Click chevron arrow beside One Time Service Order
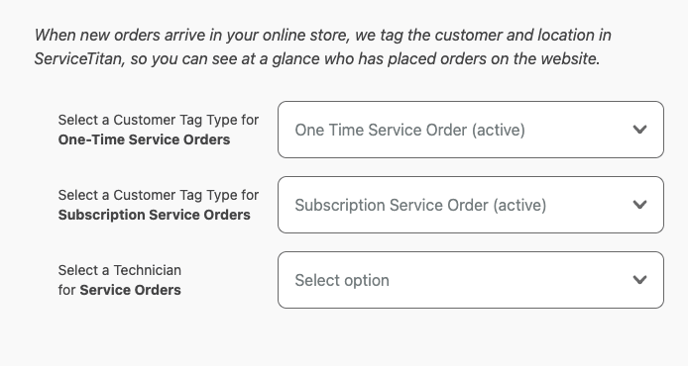This screenshot has height=366, width=688. [x=640, y=129]
